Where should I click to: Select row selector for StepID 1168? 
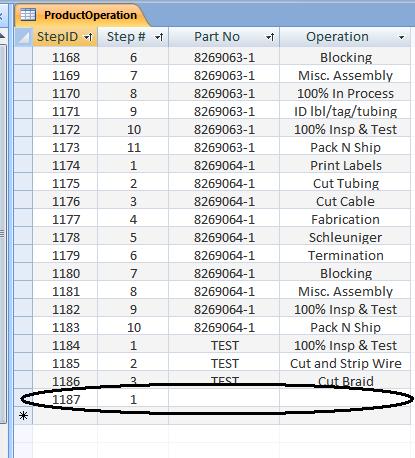[x=23, y=57]
